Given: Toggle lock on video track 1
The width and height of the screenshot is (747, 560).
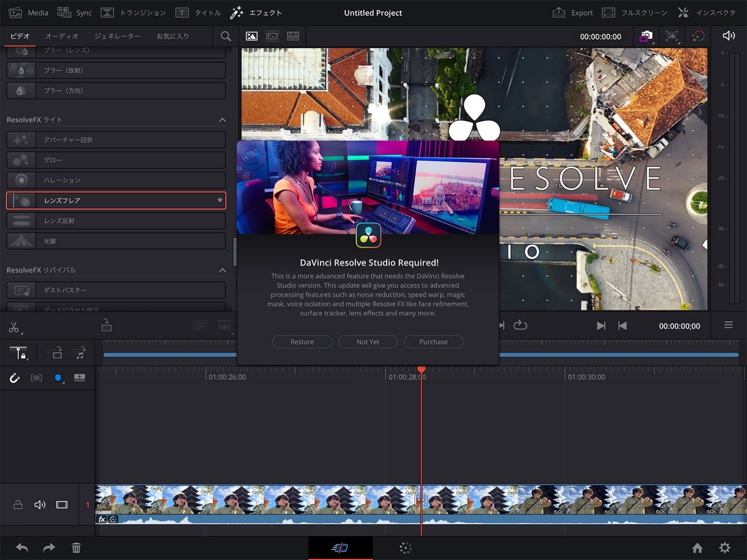Looking at the screenshot, I should pyautogui.click(x=18, y=504).
